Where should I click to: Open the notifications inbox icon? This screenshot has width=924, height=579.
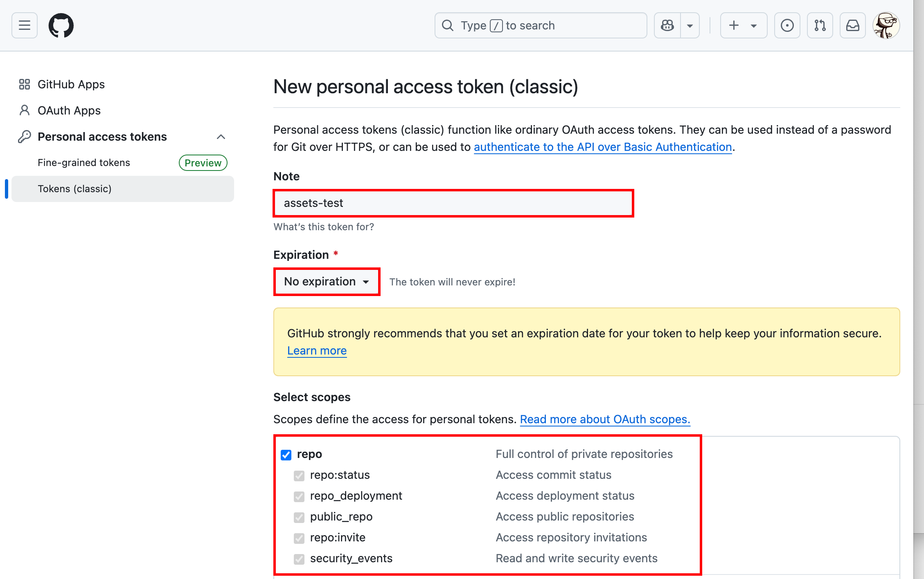[852, 25]
